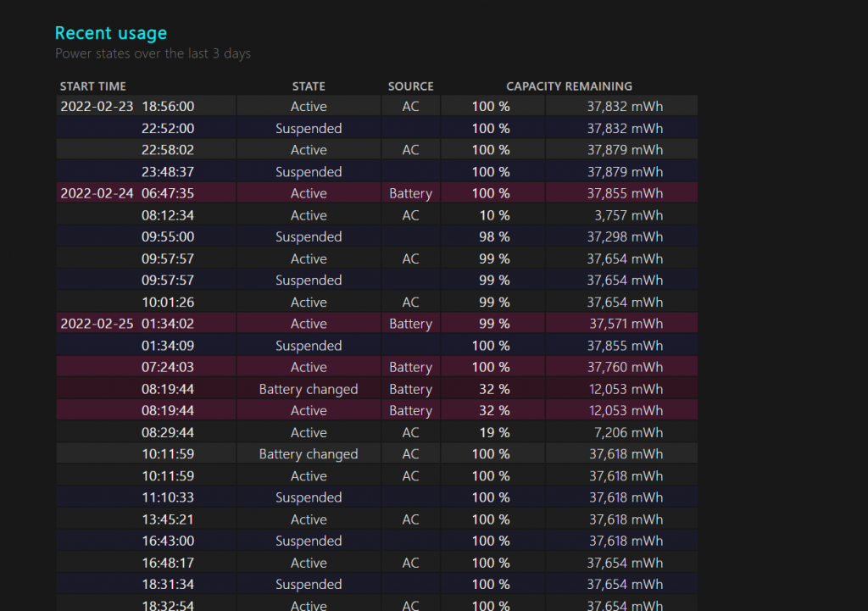
Task: Select the 37,298 mWh capacity cell
Action: [626, 237]
